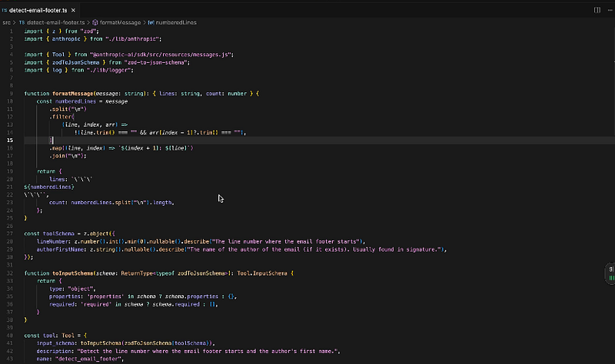Click the authorFirstName schema field on line 29
Screen dimensions: 615x364
(60, 250)
